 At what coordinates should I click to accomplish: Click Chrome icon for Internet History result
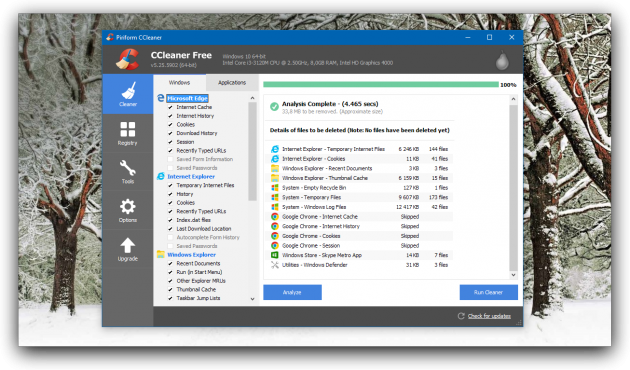click(275, 226)
